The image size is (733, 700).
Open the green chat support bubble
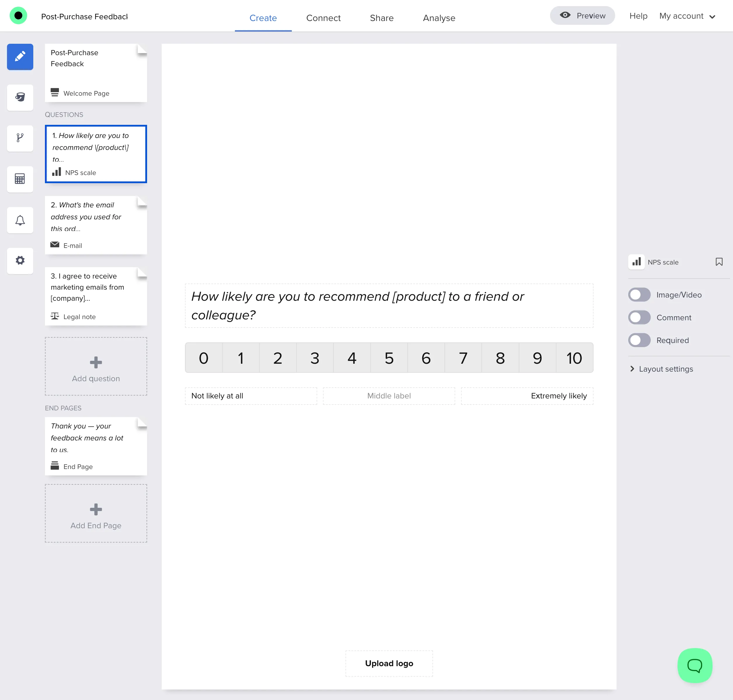(x=694, y=665)
